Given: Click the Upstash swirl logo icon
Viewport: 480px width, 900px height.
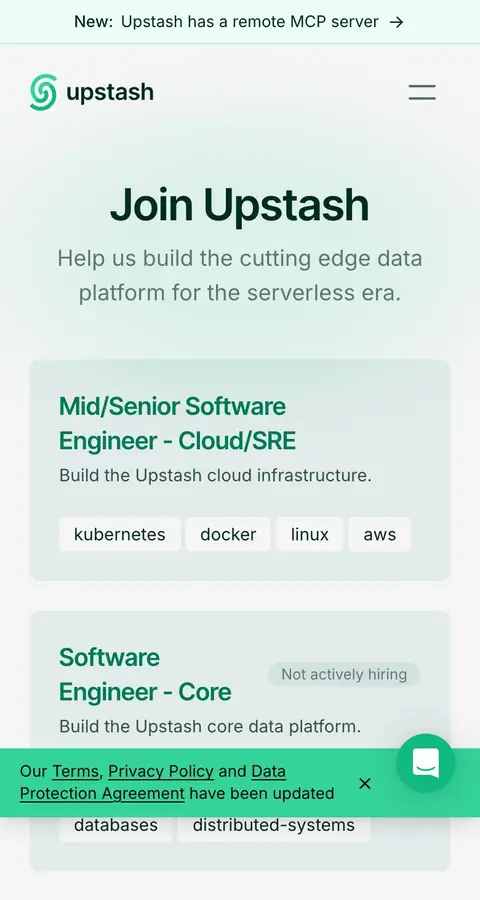Looking at the screenshot, I should click(x=44, y=92).
